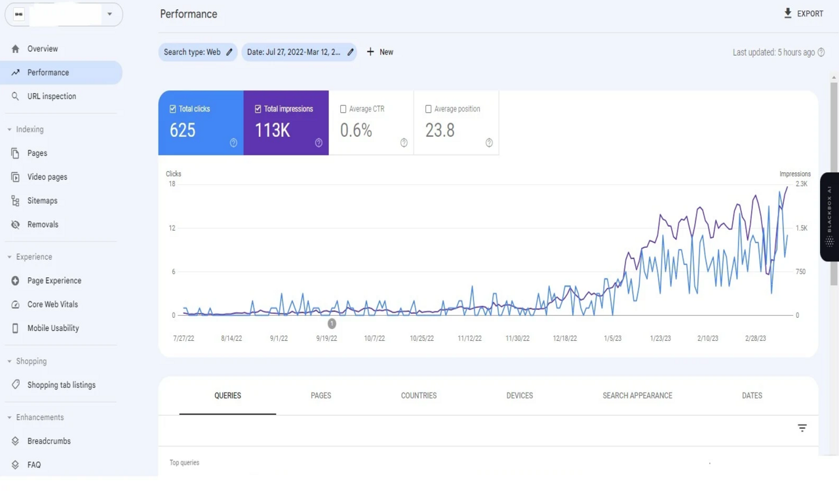This screenshot has width=839, height=504.
Task: Open the filter icon above Top queries
Action: tap(802, 427)
